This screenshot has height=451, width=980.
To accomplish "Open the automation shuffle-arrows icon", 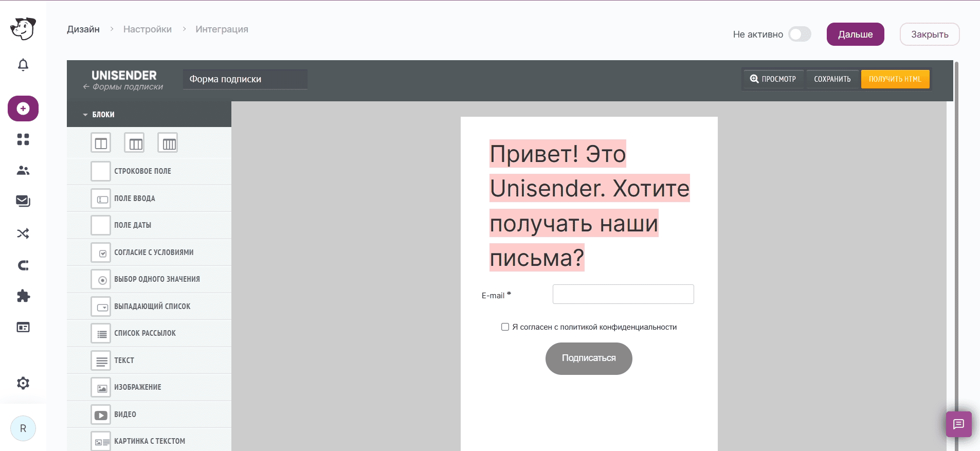I will 23,233.
